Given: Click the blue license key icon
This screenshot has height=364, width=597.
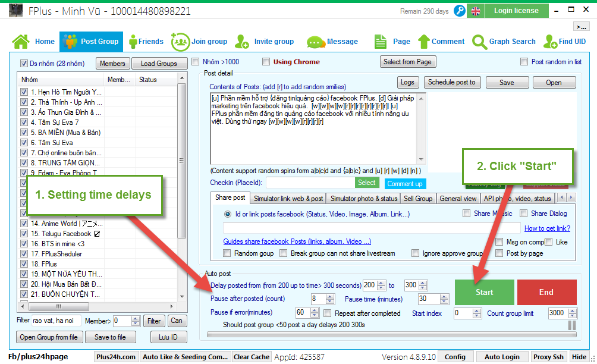Looking at the screenshot, I should point(460,11).
